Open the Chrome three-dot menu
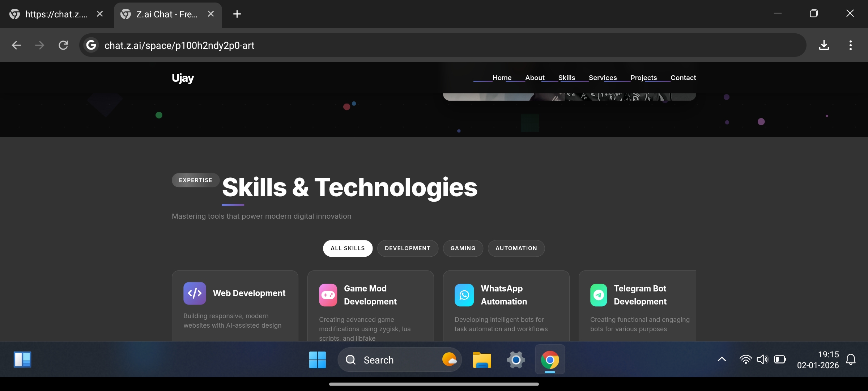The image size is (868, 391). 850,45
